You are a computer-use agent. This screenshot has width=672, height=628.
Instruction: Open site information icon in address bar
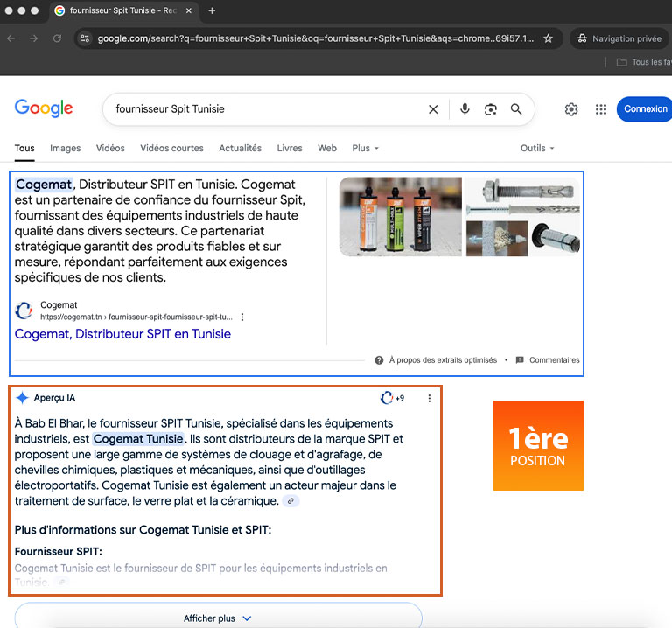85,38
